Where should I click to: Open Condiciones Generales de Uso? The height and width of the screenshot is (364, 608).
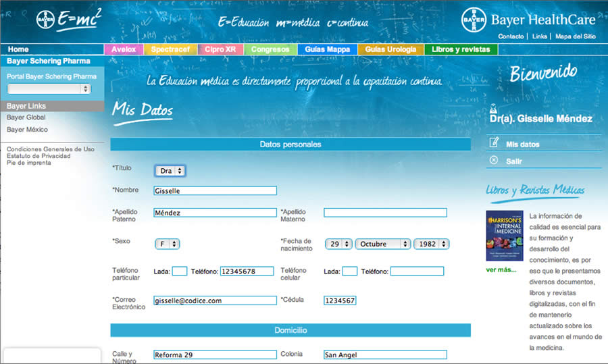(51, 149)
